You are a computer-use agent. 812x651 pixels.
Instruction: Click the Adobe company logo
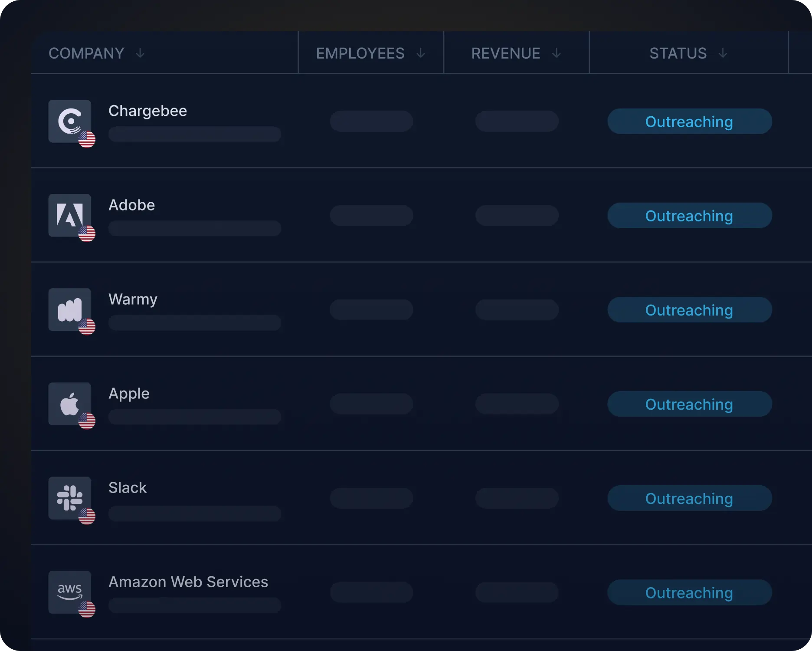pos(69,215)
